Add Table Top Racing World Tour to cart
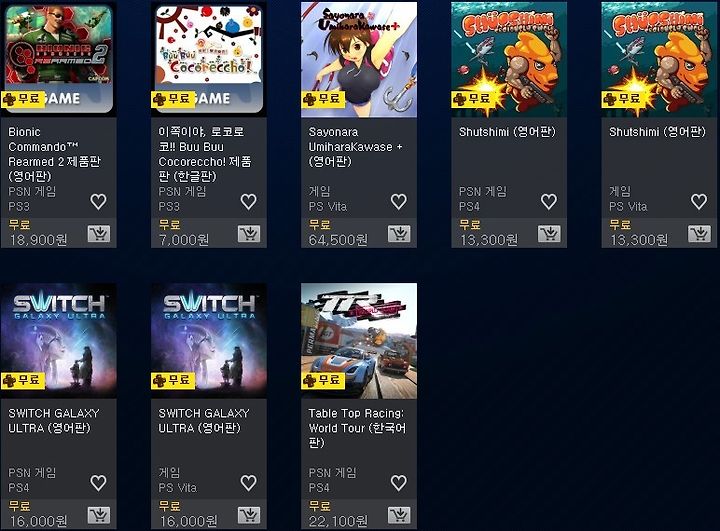This screenshot has height=531, width=720. 399,515
